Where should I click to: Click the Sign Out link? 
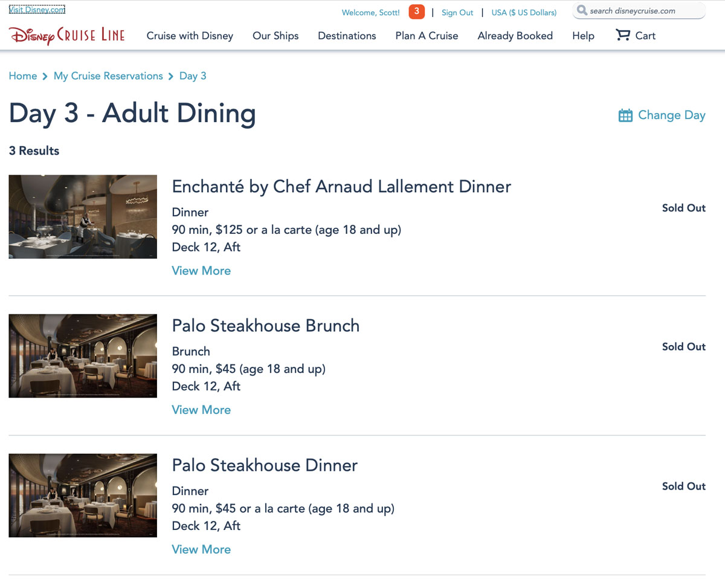pyautogui.click(x=457, y=13)
